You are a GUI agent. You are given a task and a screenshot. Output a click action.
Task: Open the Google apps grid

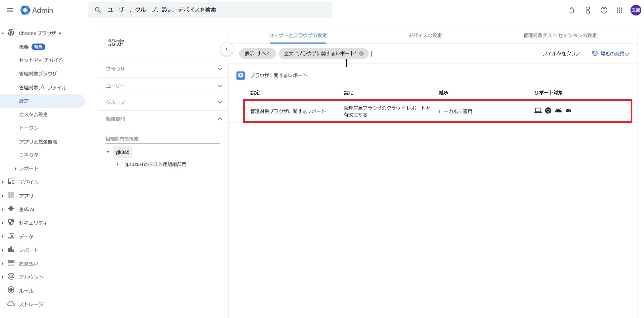pyautogui.click(x=620, y=10)
